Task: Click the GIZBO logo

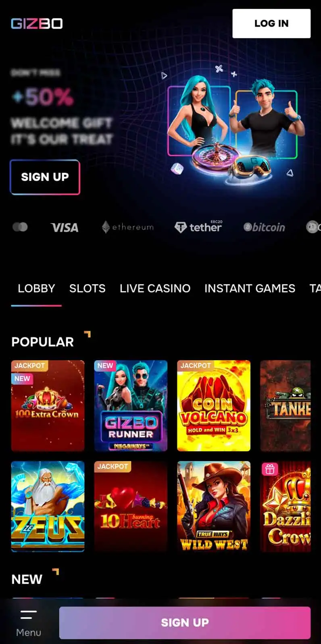Action: coord(37,23)
